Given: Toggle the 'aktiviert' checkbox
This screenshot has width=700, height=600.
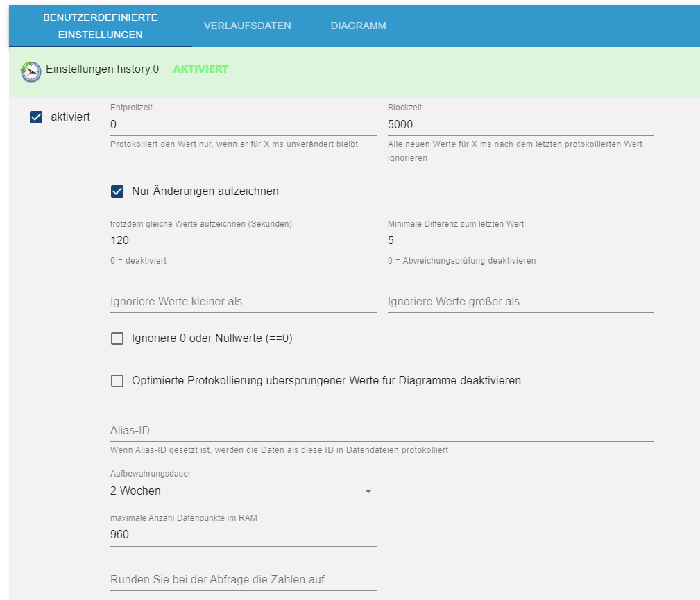Looking at the screenshot, I should (x=37, y=117).
